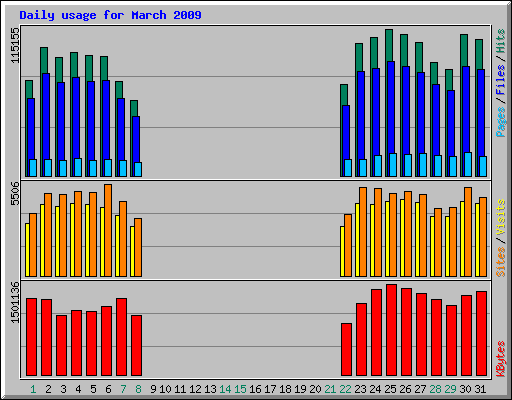Click the red 'KBytes' legend label
Viewport: 512px width, 400px height.
click(x=500, y=359)
